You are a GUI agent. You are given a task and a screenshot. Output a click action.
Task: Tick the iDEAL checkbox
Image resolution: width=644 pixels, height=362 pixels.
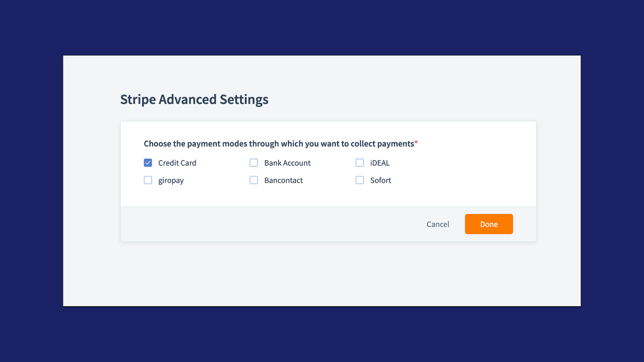(360, 163)
